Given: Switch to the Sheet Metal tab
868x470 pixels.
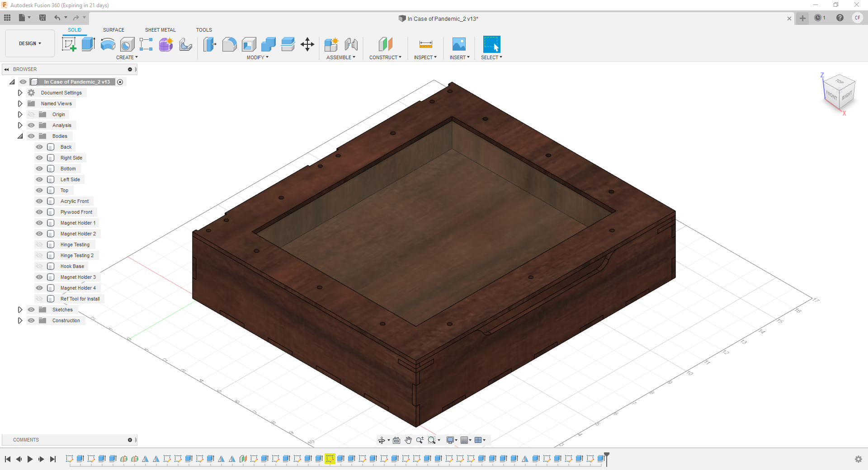Looking at the screenshot, I should click(x=160, y=30).
